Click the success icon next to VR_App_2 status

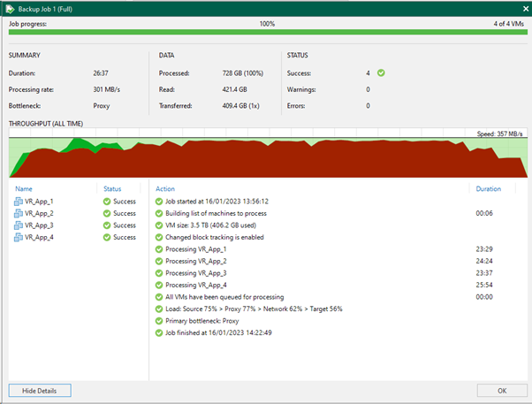(x=107, y=214)
